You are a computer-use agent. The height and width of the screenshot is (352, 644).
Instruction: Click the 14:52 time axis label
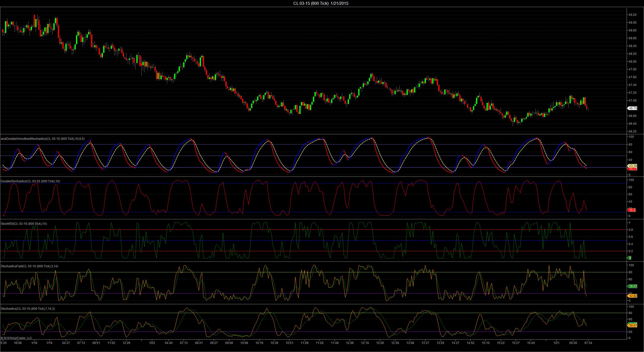coord(470,343)
